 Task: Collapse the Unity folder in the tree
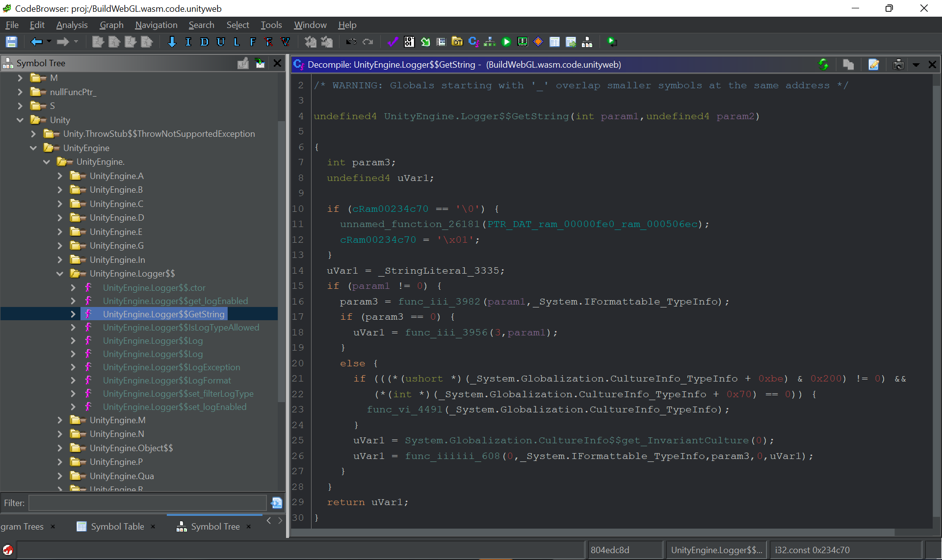click(20, 120)
